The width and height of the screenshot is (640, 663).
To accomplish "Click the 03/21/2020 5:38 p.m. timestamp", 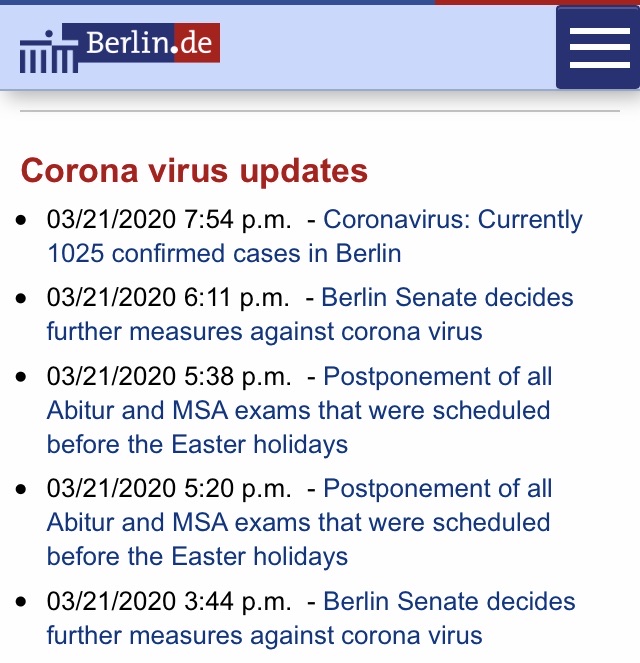I will click(x=169, y=377).
